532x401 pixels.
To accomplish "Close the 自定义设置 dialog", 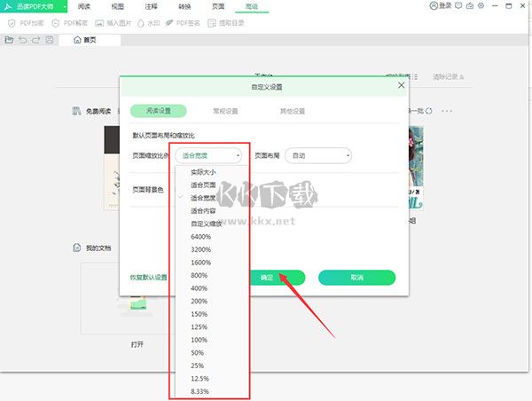I will click(x=401, y=85).
